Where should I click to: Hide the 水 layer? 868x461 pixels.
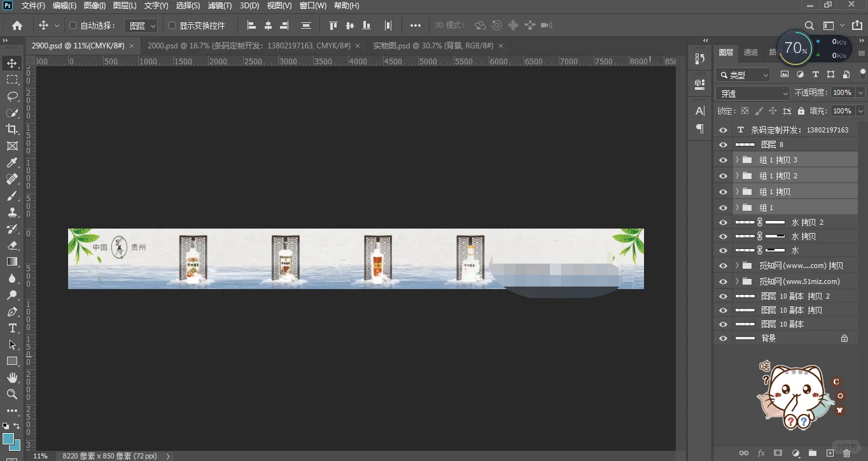(x=723, y=251)
